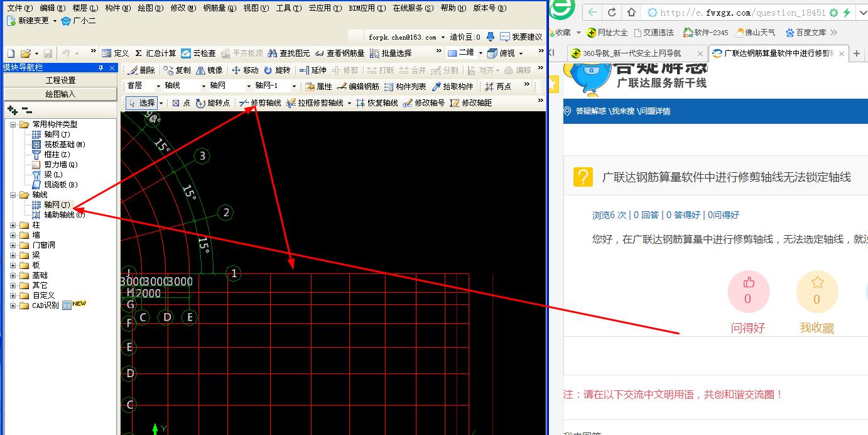The image size is (868, 435).
Task: Click 恢复轴线 restore axis tool
Action: pyautogui.click(x=376, y=103)
